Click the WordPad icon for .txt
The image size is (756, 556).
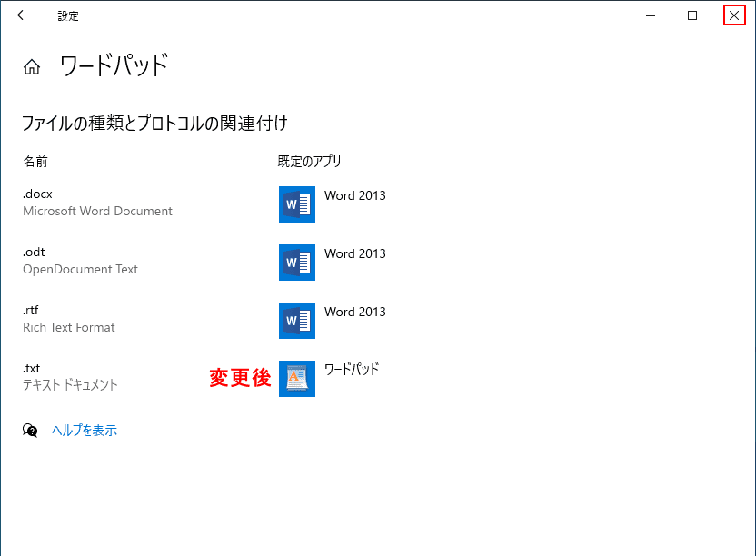click(x=297, y=379)
